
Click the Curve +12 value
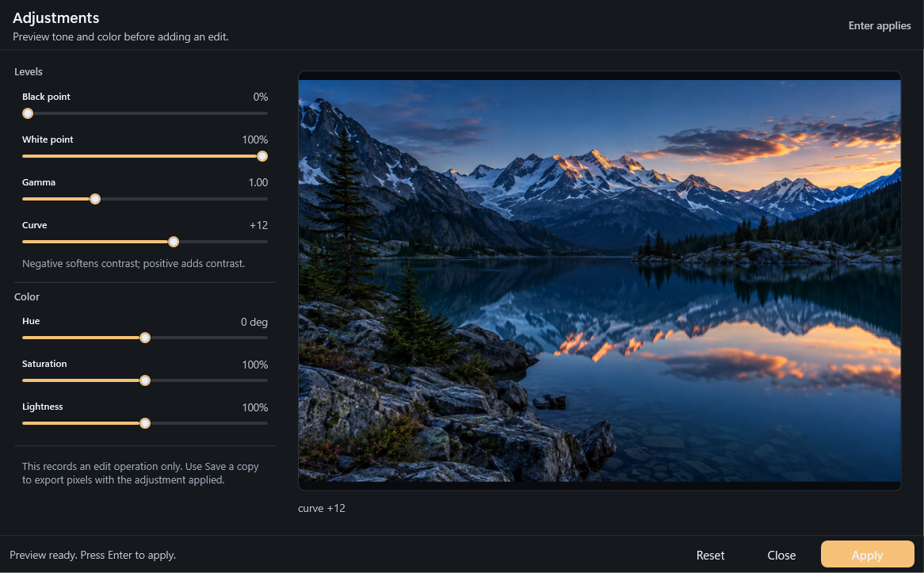pyautogui.click(x=258, y=225)
